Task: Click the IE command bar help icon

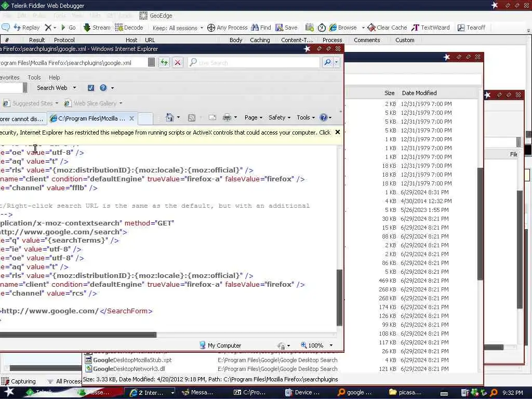Action: coord(324,117)
